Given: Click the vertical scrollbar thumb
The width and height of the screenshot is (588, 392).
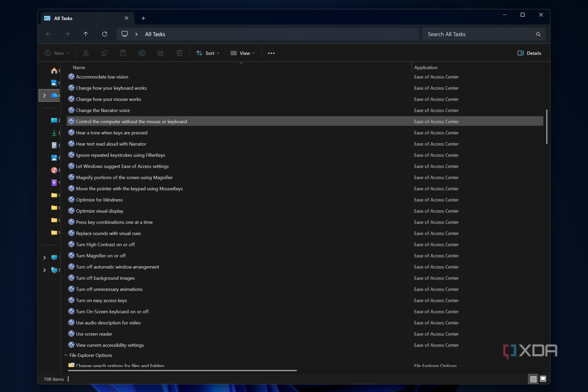Looking at the screenshot, I should click(x=547, y=127).
